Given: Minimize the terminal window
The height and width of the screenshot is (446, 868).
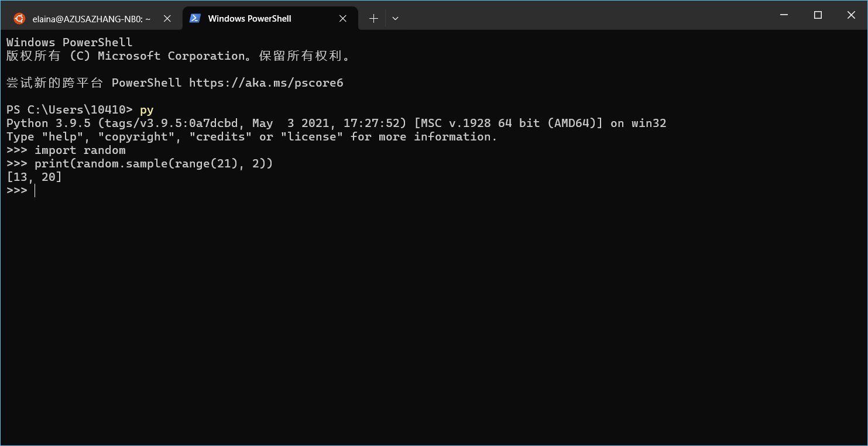Looking at the screenshot, I should click(784, 15).
